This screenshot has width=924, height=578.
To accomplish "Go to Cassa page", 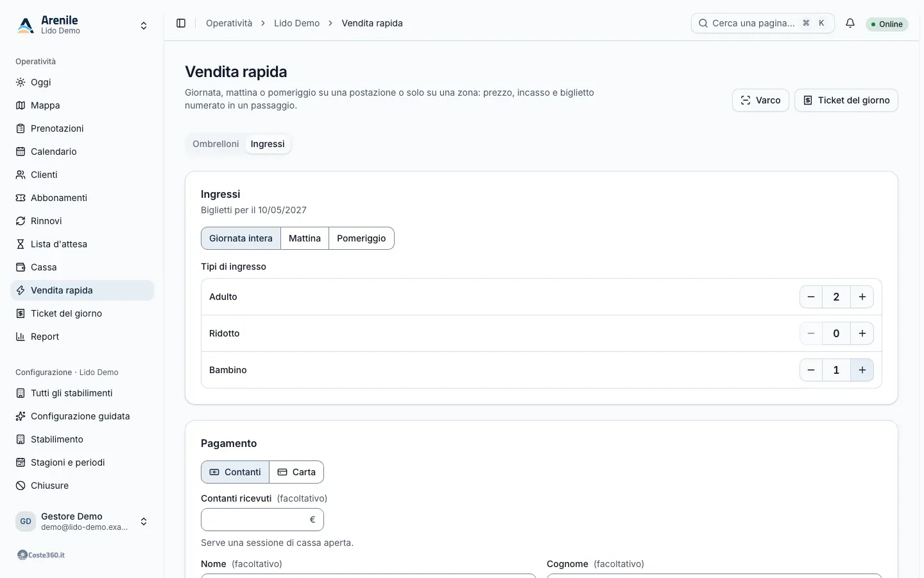I will point(82,267).
